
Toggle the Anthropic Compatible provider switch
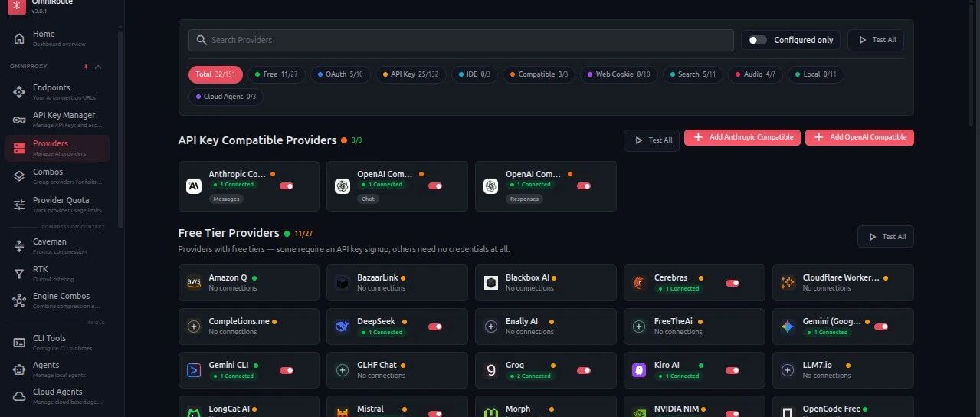[287, 186]
